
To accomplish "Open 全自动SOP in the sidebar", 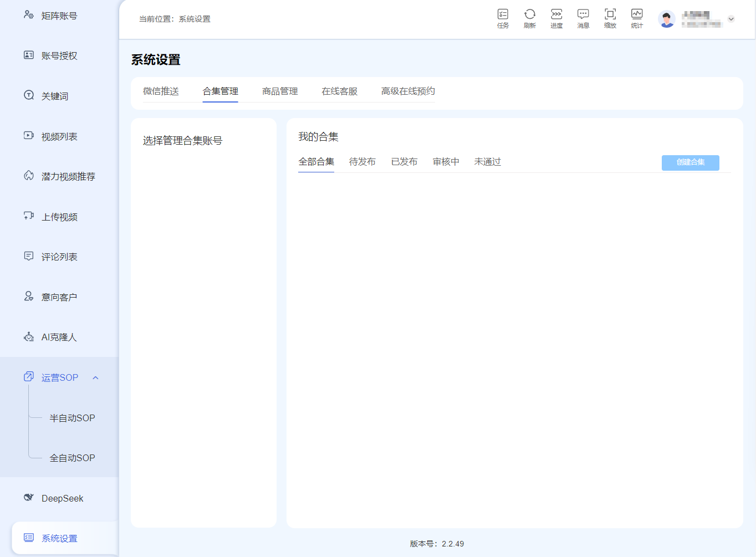I will pyautogui.click(x=73, y=458).
